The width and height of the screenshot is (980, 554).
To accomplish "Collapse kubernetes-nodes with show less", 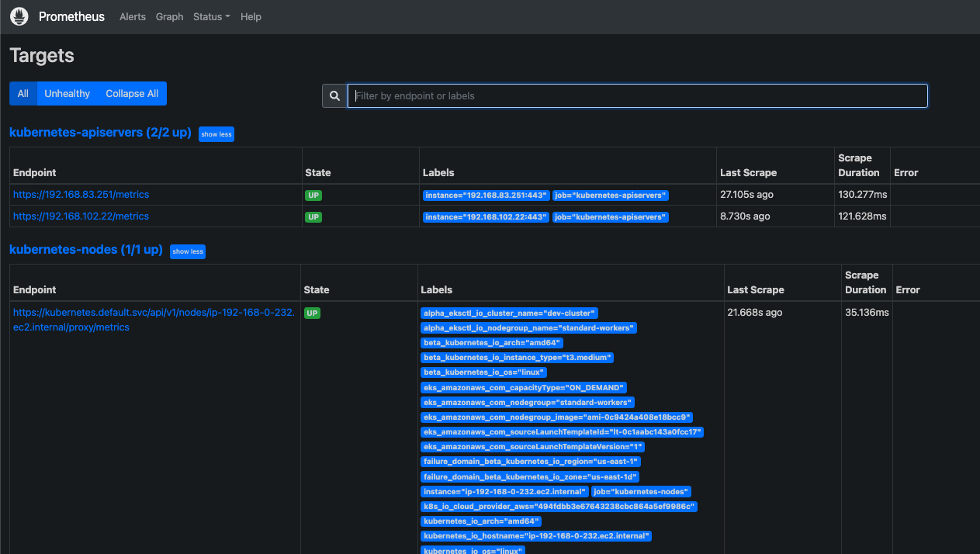I will [x=188, y=251].
